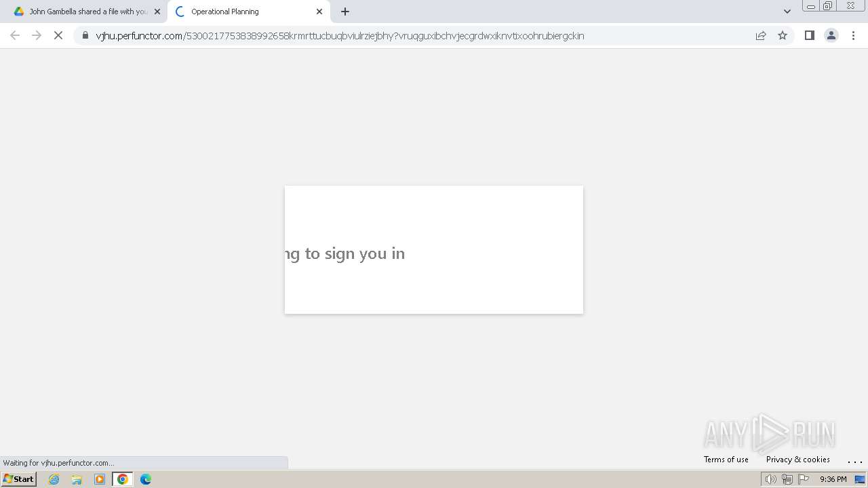Open File Explorer from taskbar
The image size is (868, 488).
77,479
